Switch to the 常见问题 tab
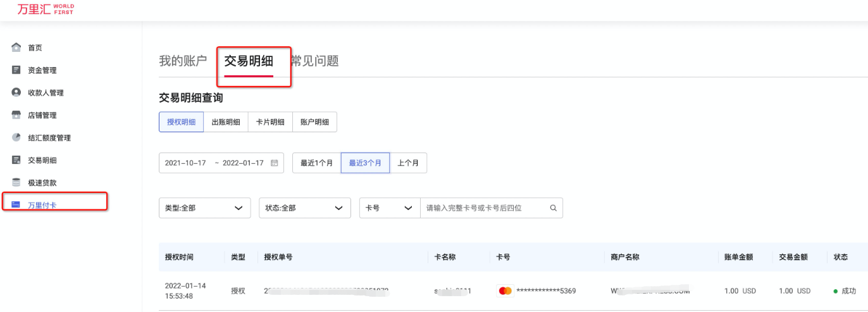The height and width of the screenshot is (312, 868). [x=316, y=61]
